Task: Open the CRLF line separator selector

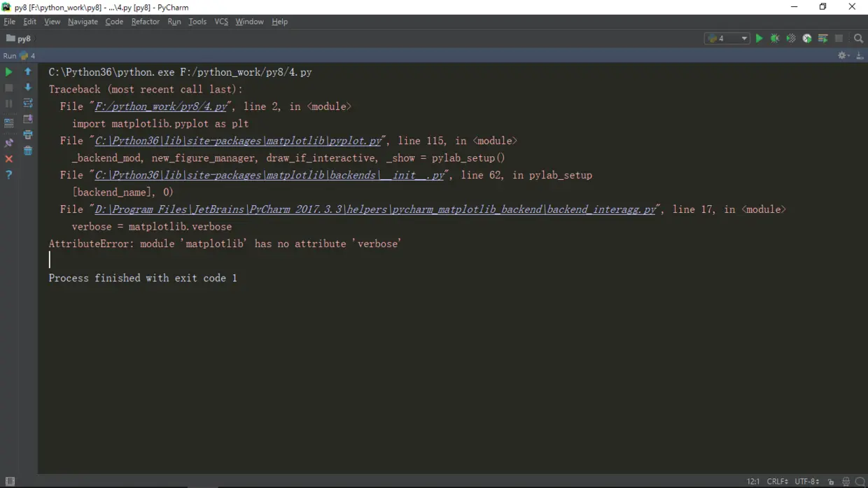Action: coord(777,481)
